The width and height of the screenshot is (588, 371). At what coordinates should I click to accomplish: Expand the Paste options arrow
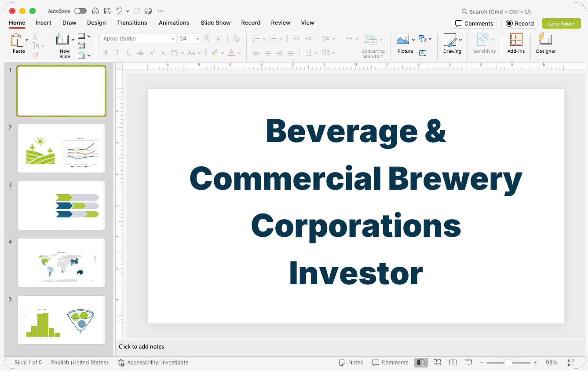27,40
